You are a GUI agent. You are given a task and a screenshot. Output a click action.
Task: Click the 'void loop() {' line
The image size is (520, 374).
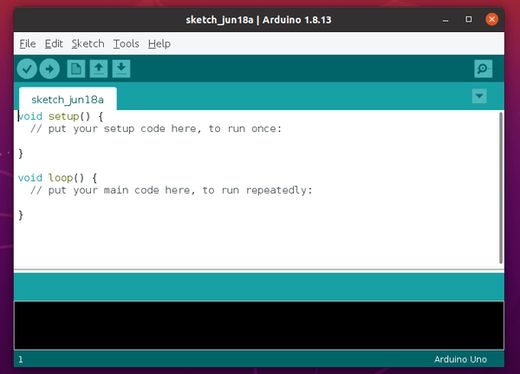coord(57,178)
